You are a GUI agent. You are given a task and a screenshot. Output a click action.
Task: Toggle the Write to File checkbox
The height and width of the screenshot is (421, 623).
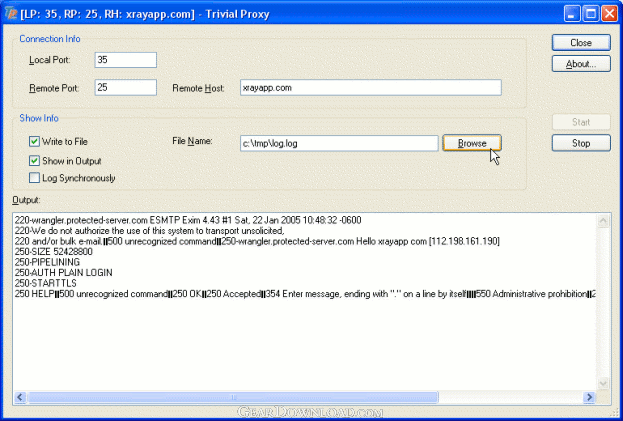coord(34,141)
